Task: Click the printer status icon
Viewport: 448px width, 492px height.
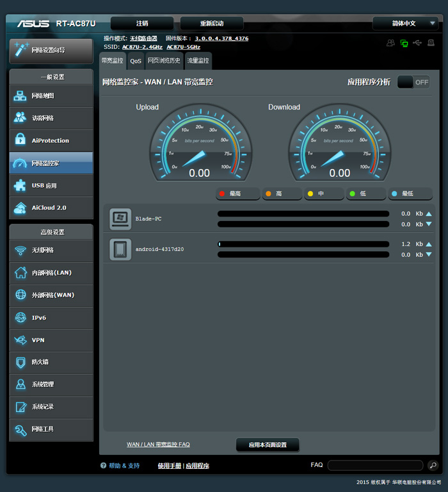Action: tap(431, 43)
